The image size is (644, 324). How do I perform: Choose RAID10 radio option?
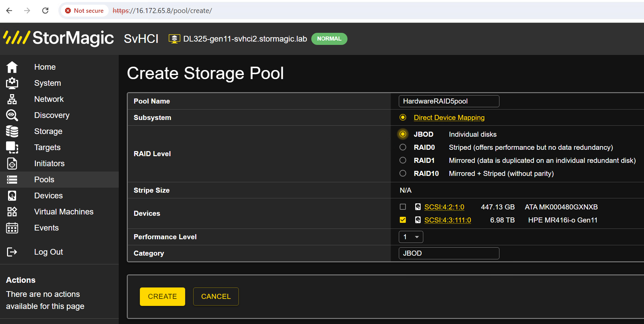pyautogui.click(x=403, y=173)
